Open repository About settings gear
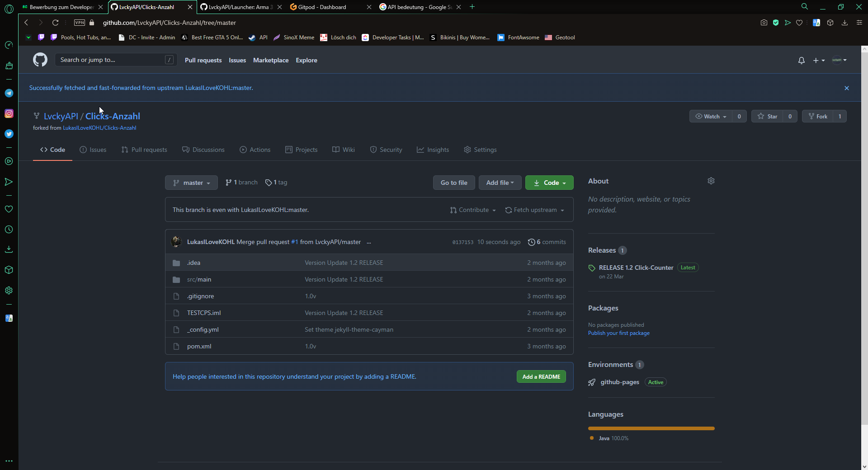868x470 pixels. 711,181
